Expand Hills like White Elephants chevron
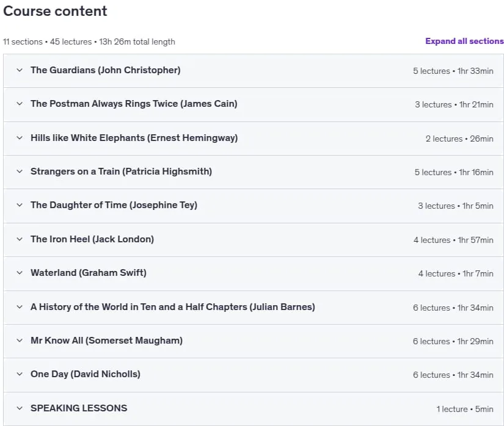Screen dimensions: 504x426 click(20, 138)
